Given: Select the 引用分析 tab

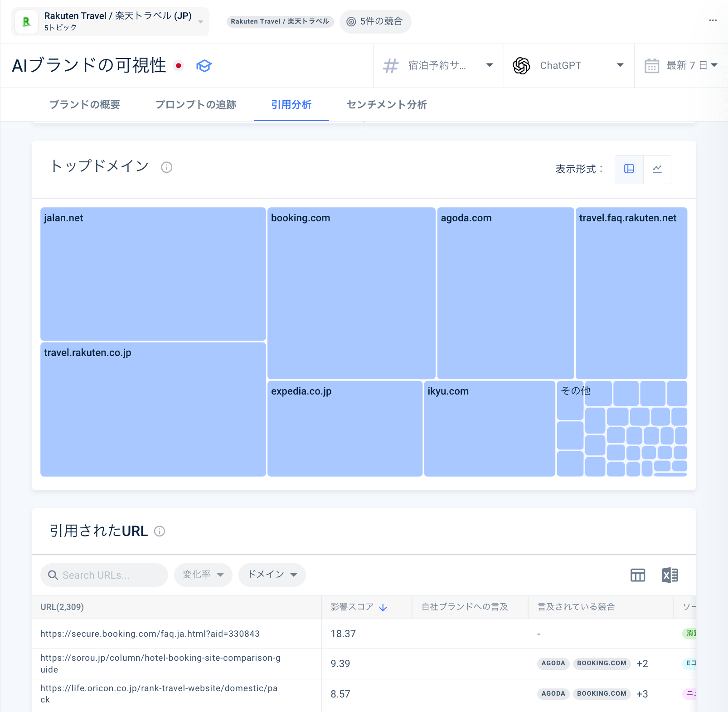Looking at the screenshot, I should (291, 105).
